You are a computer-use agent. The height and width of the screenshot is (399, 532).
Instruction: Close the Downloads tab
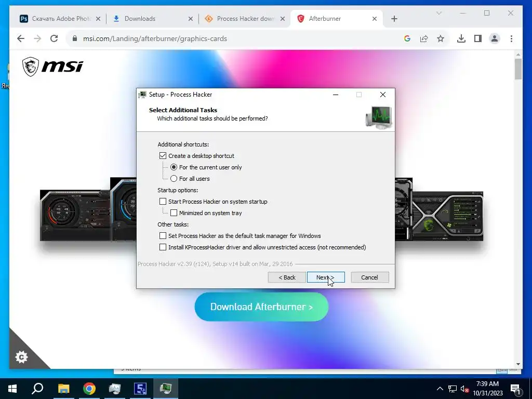190,19
